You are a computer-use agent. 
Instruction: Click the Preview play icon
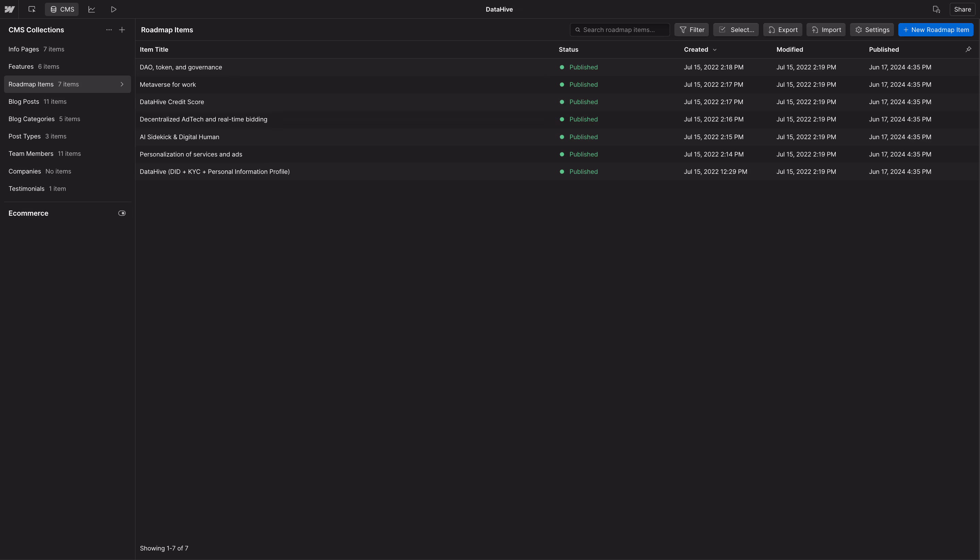click(113, 9)
